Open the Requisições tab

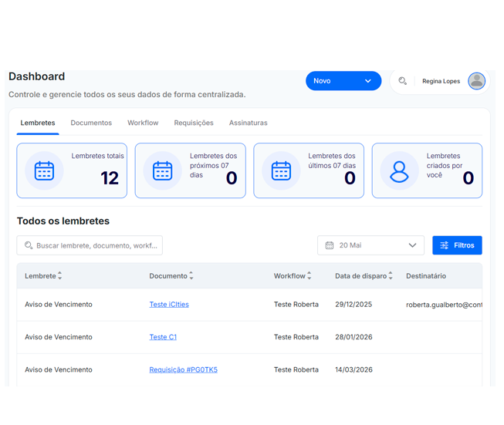(x=194, y=123)
